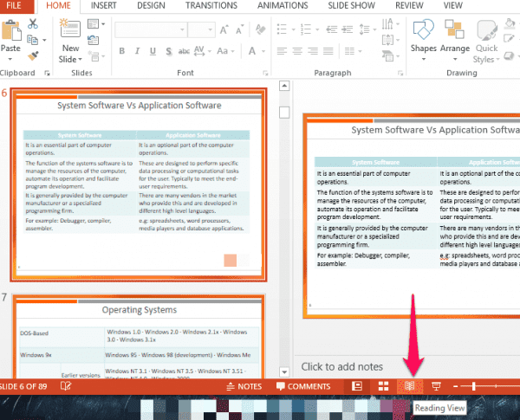Screen dimensions: 520x420
Task: Open the REVIEW ribbon tab
Action: point(409,6)
